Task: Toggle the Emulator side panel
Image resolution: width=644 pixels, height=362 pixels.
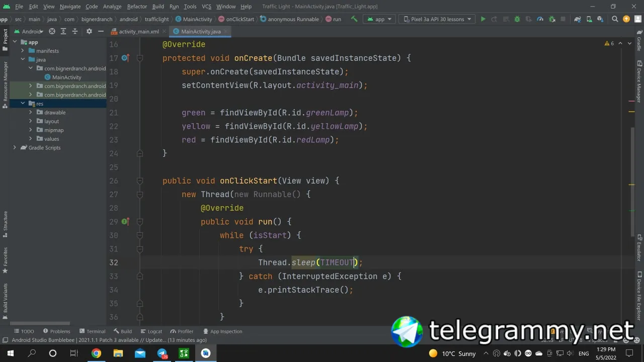Action: tap(639, 247)
